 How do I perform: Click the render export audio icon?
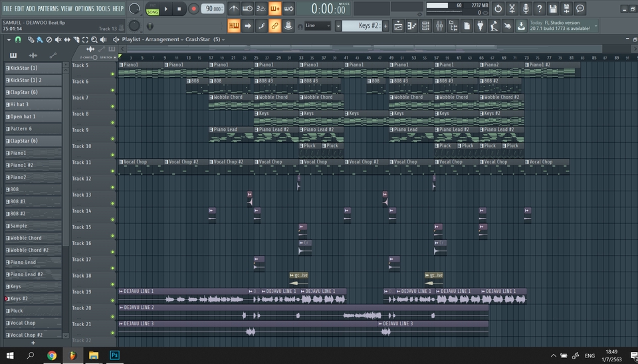(566, 9)
